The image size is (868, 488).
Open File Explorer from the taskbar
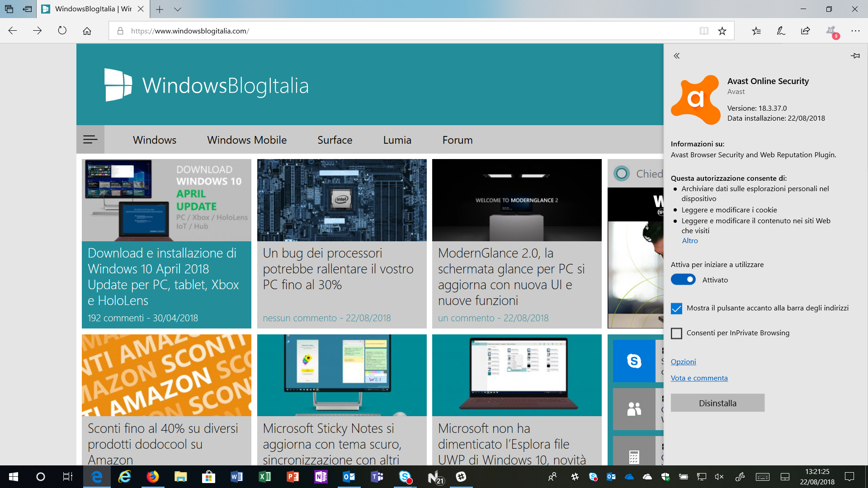pos(181,477)
